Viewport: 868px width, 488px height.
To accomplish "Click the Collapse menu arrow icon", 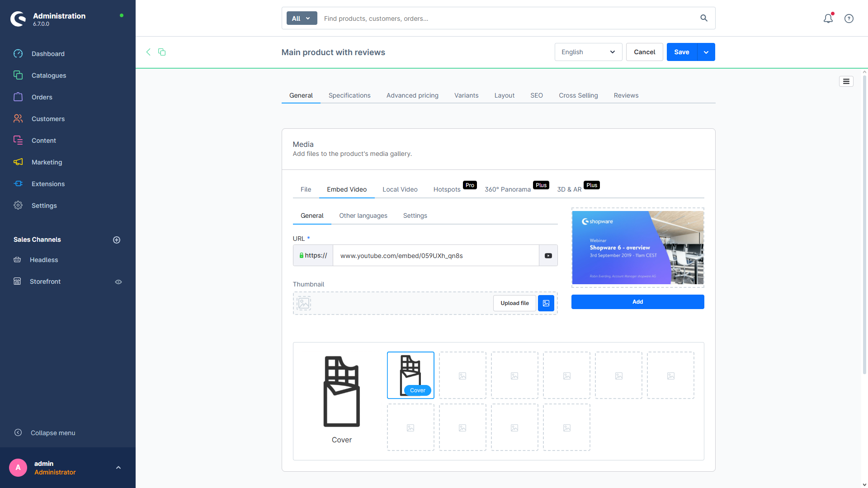I will (18, 433).
